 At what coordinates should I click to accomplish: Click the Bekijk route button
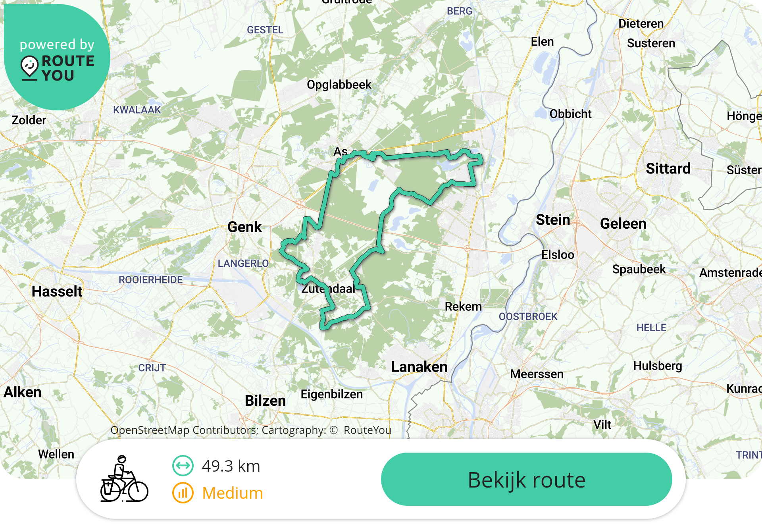tap(526, 479)
